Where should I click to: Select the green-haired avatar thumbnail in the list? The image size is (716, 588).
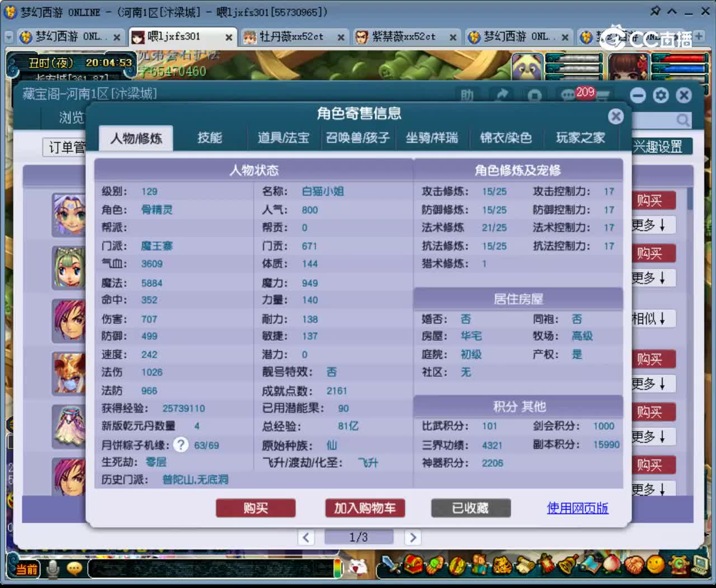(69, 267)
